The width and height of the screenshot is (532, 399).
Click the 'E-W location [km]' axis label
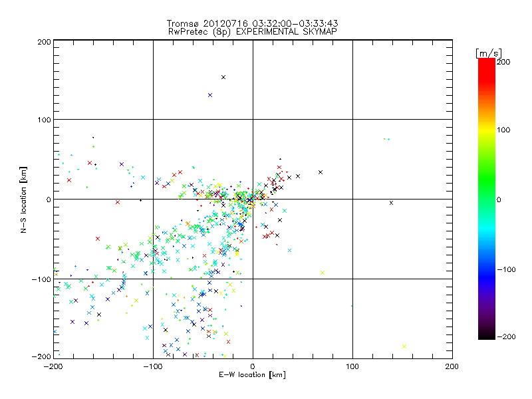[x=252, y=375]
